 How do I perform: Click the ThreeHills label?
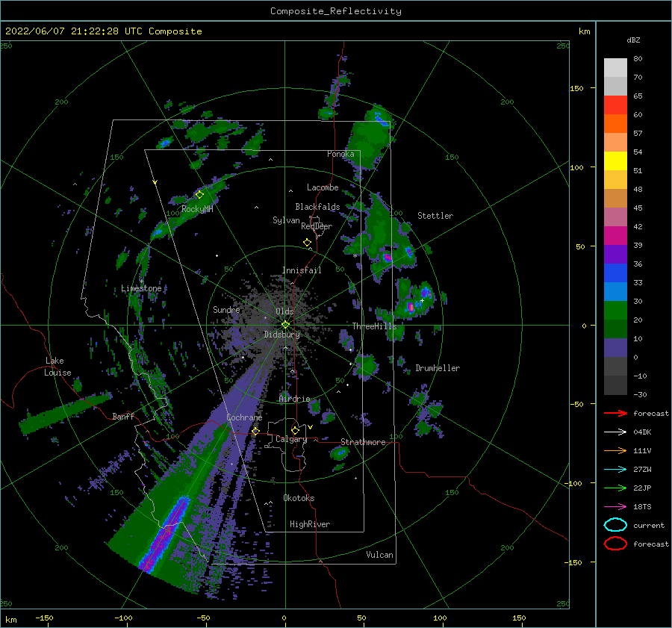[375, 326]
